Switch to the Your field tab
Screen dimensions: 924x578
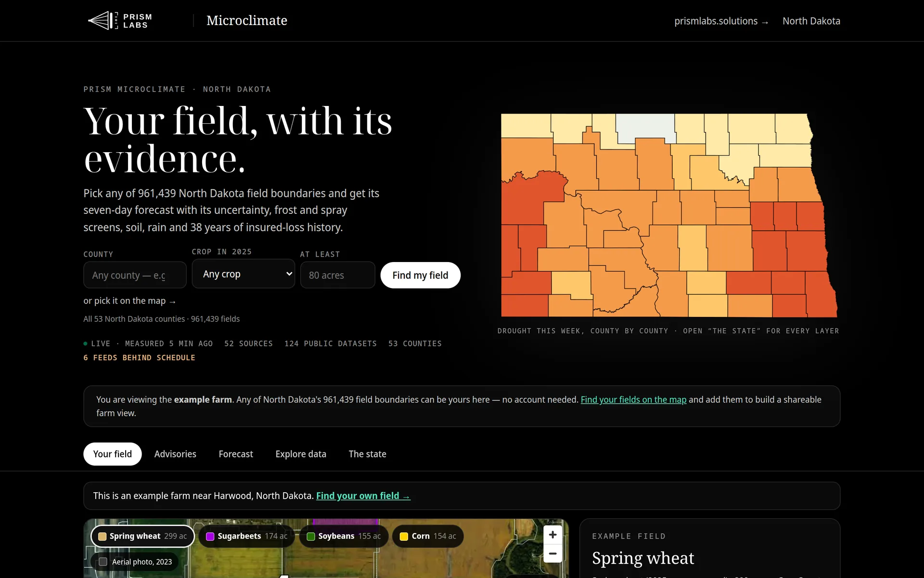click(113, 454)
